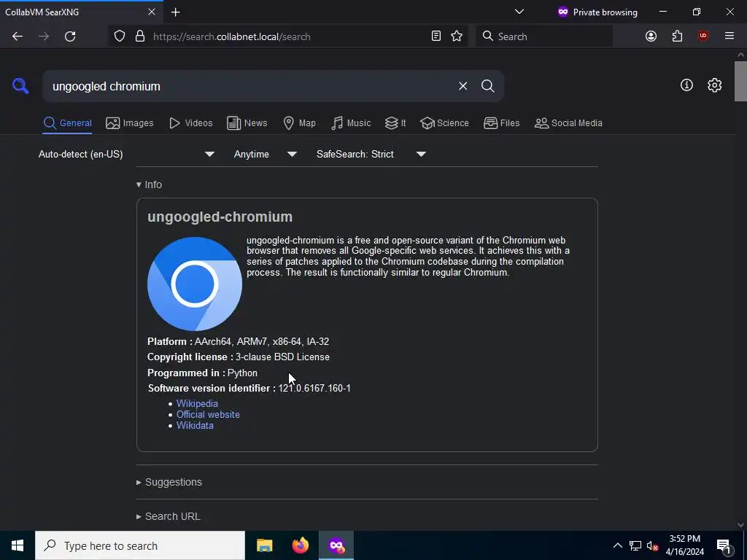747x560 pixels.
Task: Click the 3-clause BSD License text
Action: coord(282,357)
